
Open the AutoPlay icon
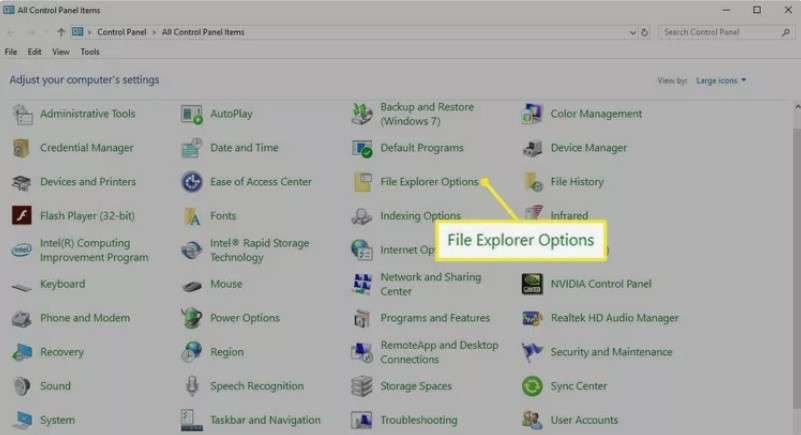192,114
